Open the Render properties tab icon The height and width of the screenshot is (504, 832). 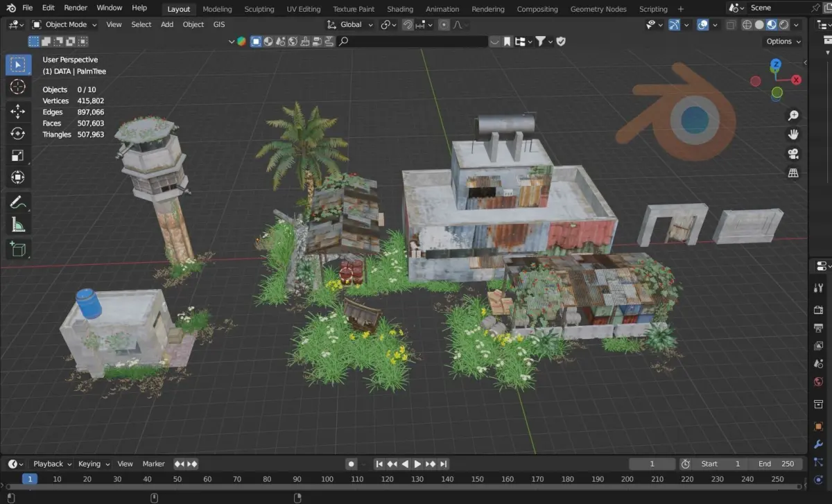(x=819, y=310)
